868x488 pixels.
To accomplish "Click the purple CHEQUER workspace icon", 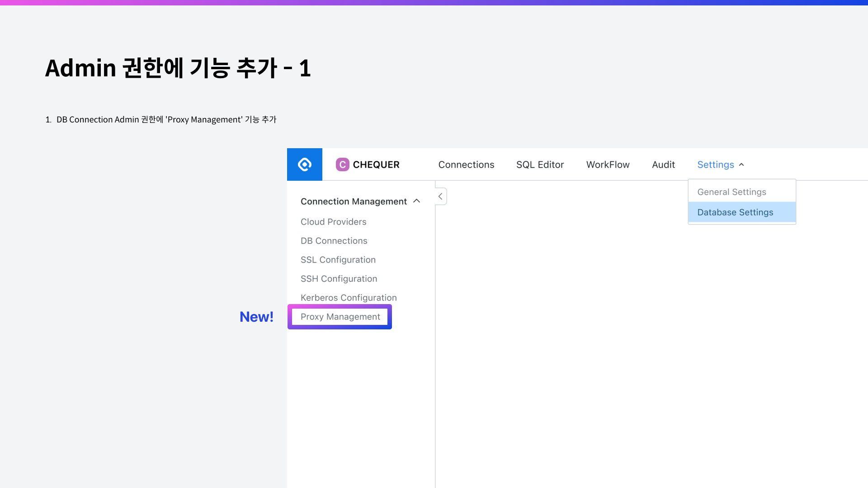I will point(342,164).
